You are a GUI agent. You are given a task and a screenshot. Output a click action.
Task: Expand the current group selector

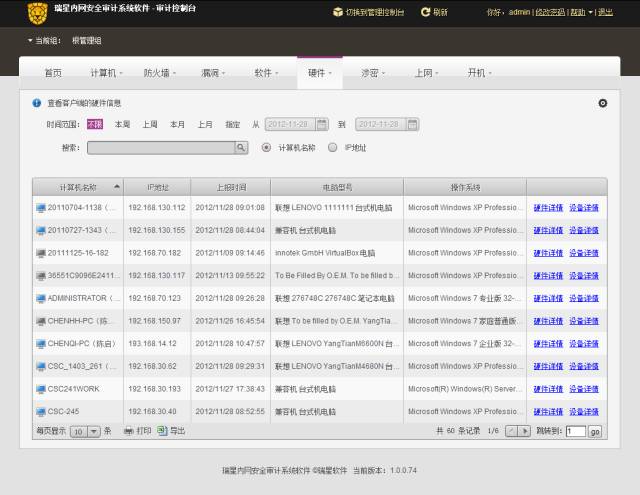[x=30, y=40]
